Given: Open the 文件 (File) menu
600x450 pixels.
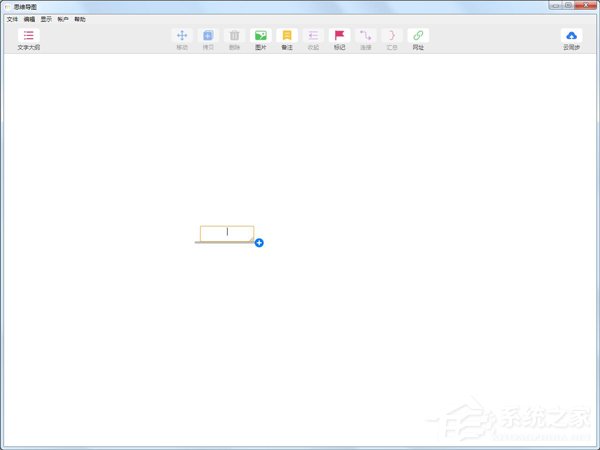Looking at the screenshot, I should point(12,19).
